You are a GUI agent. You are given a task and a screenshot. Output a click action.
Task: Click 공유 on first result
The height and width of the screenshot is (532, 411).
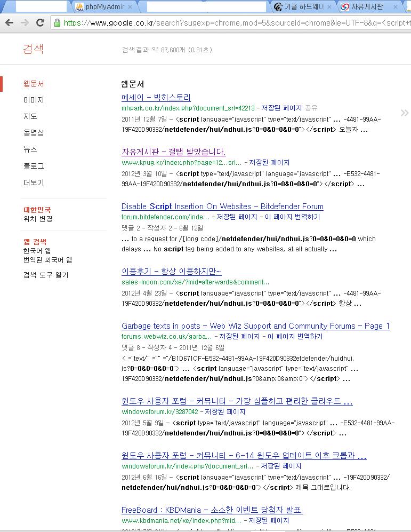click(x=311, y=108)
